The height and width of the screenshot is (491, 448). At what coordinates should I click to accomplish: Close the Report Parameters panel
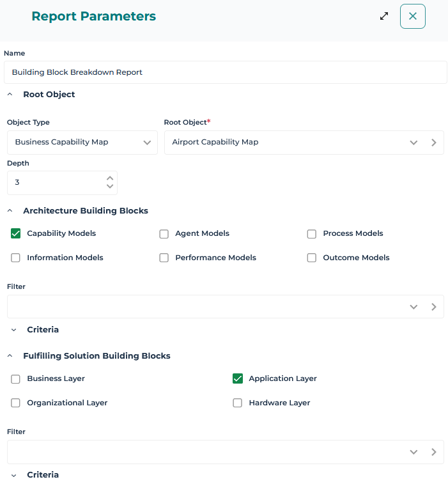pos(412,17)
